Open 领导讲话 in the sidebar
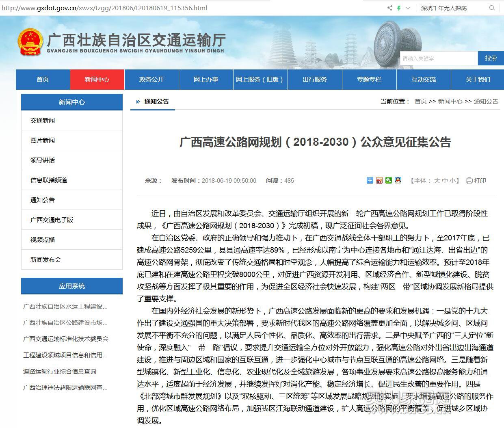 (72, 160)
